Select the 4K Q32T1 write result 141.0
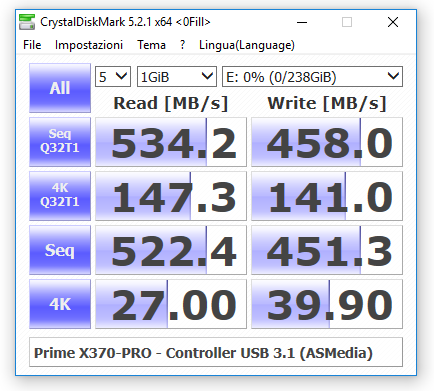 point(327,196)
